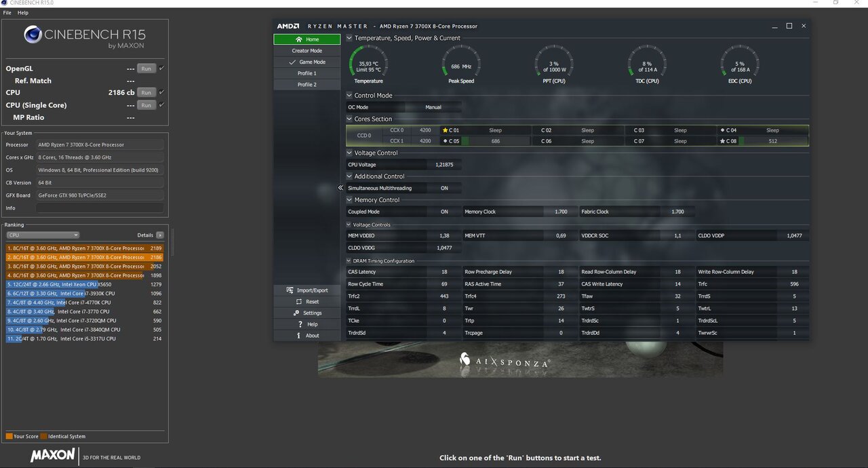Collapse the Control Mode section
Viewport: 868px width, 468px height.
(x=349, y=96)
